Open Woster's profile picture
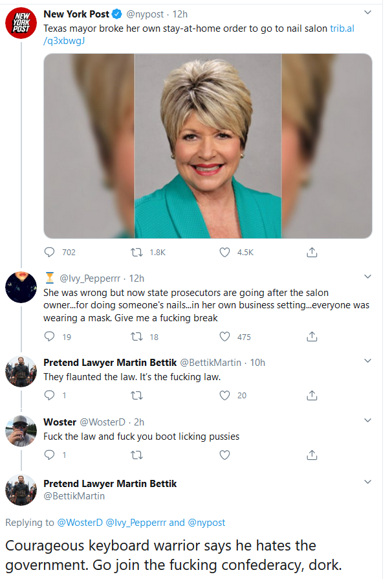 (x=21, y=431)
